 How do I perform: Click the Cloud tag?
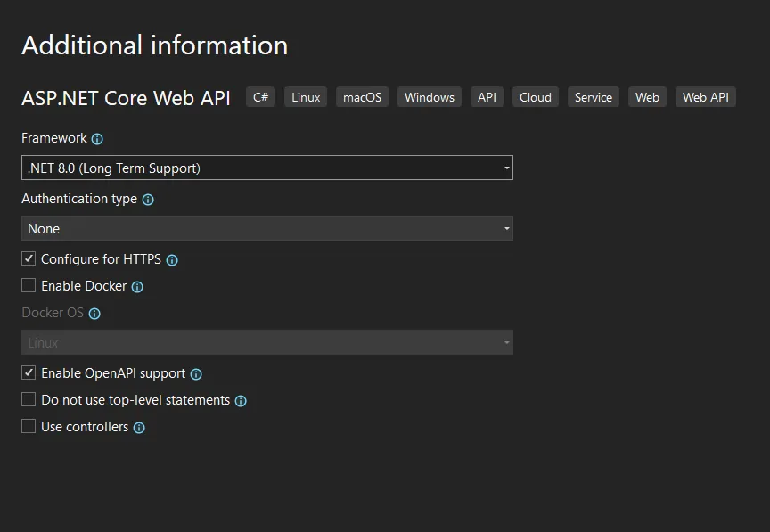pyautogui.click(x=535, y=96)
